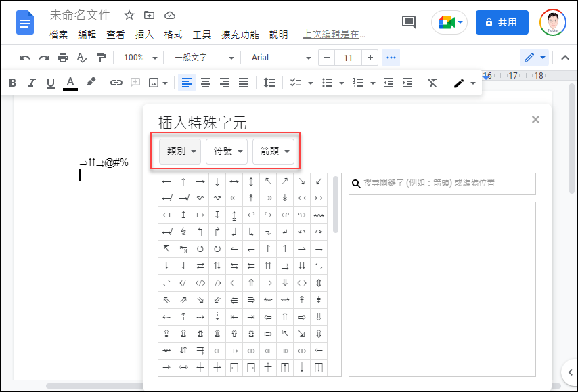Open the 檔案 menu
Image resolution: width=578 pixels, height=392 pixels.
click(x=58, y=35)
